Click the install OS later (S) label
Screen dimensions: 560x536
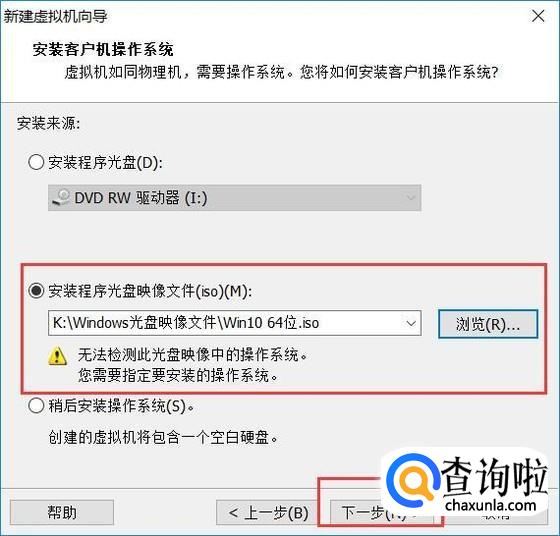(x=121, y=406)
